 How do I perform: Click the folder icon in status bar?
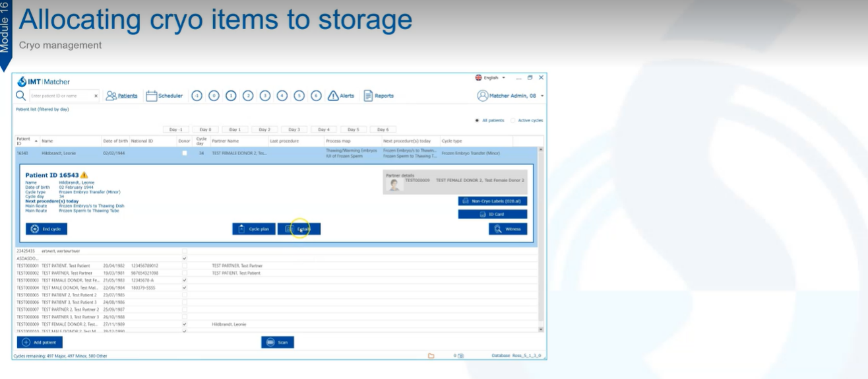coord(431,356)
